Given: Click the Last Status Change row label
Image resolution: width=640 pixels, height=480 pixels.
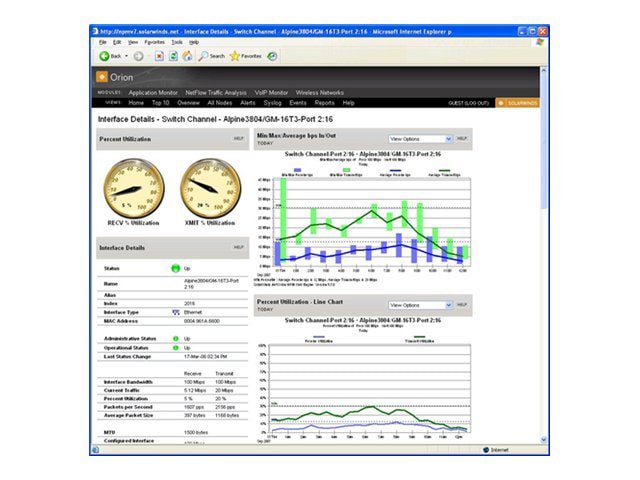Looking at the screenshot, I should click(x=127, y=356).
